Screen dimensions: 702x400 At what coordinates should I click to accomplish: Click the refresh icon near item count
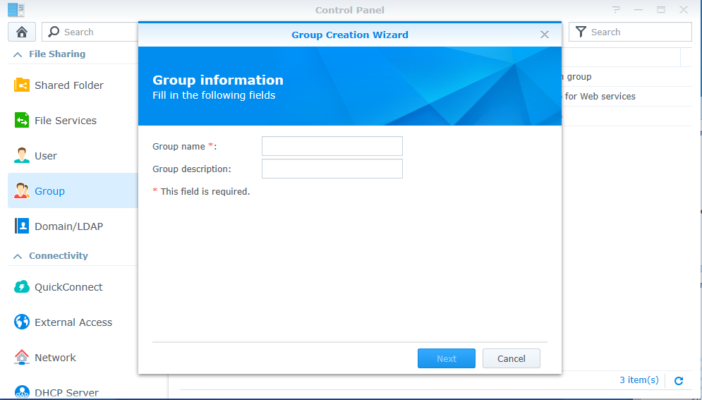[x=679, y=381]
